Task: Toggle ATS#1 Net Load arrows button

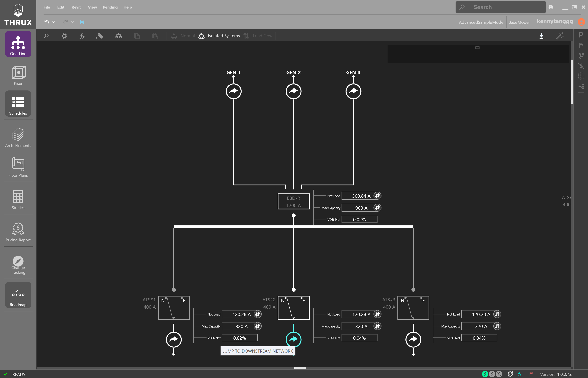Action: coord(258,314)
